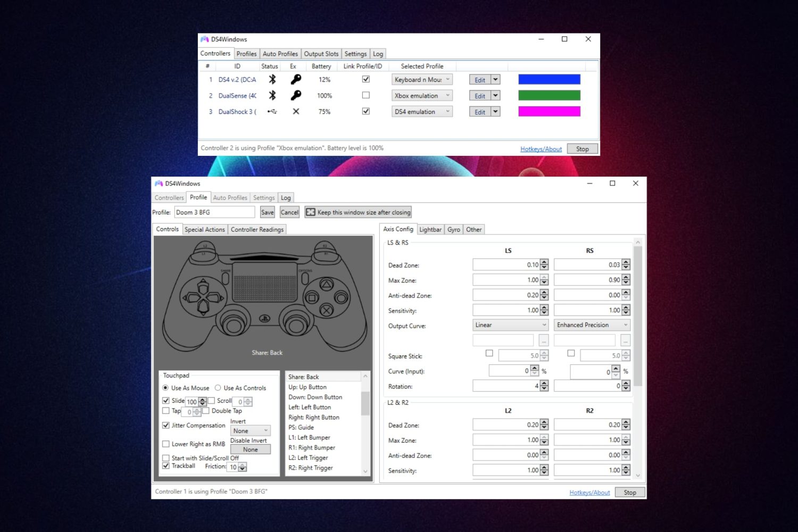Viewport: 798px width, 532px height.
Task: Click magenta lightbar color for DualShock 3
Action: 549,111
